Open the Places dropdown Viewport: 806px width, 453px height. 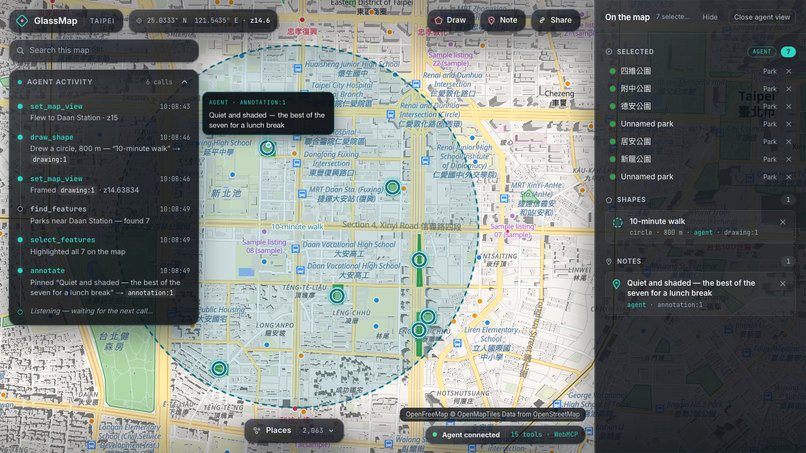[x=295, y=430]
